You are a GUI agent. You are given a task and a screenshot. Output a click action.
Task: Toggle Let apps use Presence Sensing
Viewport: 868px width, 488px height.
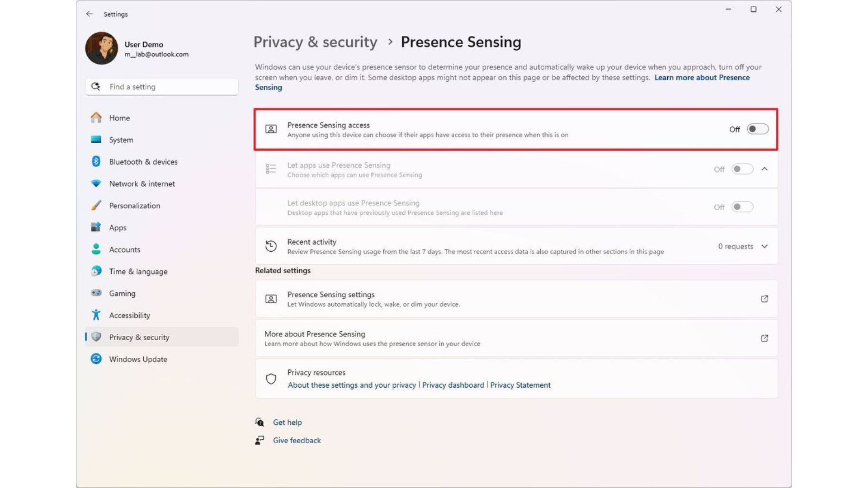pyautogui.click(x=741, y=169)
